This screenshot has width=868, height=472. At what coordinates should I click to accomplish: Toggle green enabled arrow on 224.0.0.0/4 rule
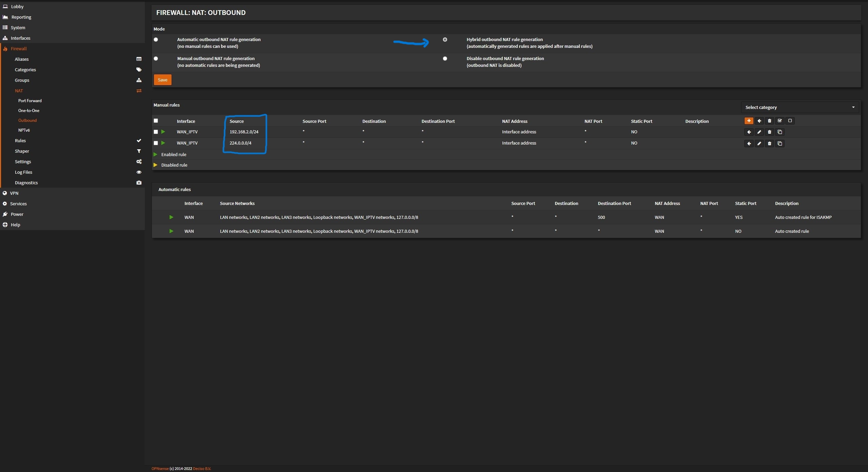(163, 143)
